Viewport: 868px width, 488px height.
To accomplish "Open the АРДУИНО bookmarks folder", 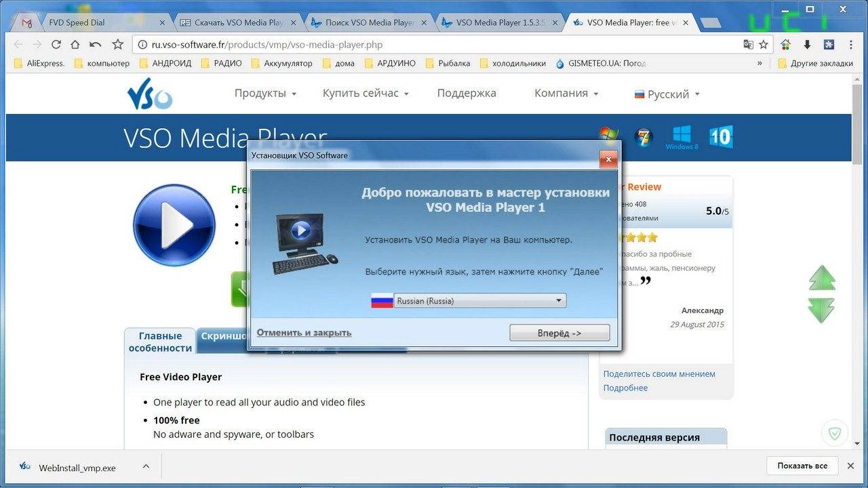I will pos(390,63).
